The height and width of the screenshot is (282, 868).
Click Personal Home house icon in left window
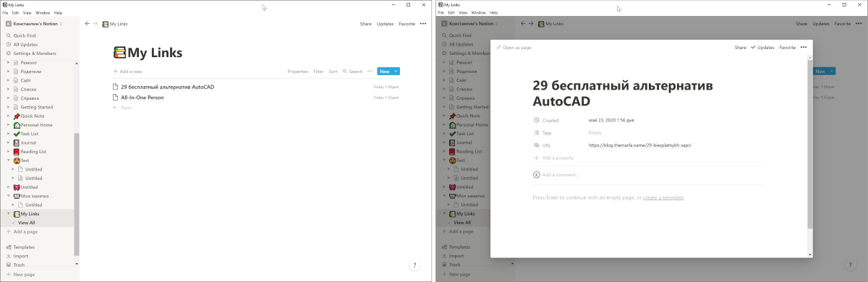point(17,124)
